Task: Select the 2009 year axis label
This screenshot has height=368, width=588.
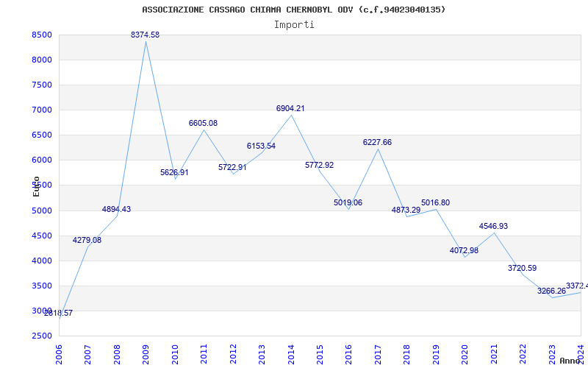Action: (146, 354)
